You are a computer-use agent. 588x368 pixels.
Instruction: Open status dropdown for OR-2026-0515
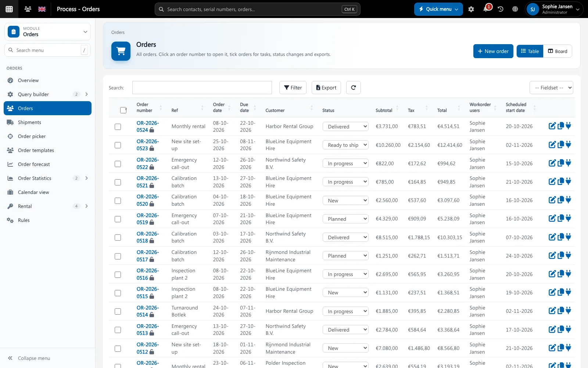click(345, 293)
